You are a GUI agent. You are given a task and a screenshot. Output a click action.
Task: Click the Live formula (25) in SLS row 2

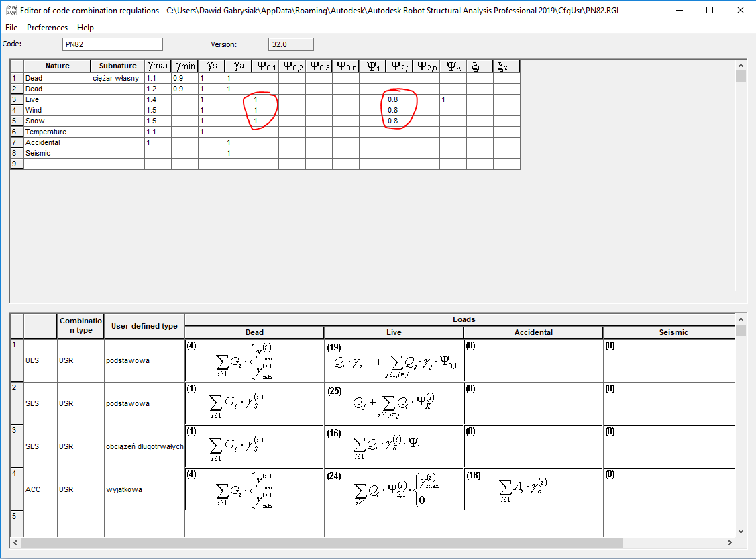click(394, 404)
